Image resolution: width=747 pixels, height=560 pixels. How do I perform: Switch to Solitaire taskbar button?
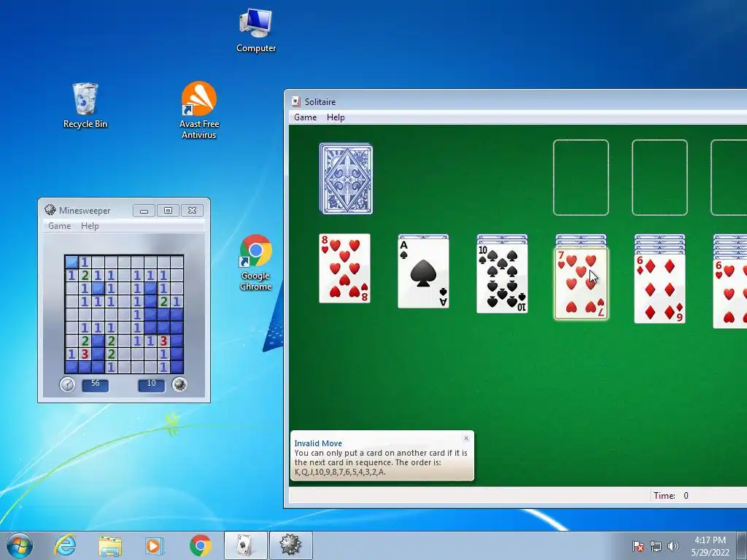(x=245, y=545)
